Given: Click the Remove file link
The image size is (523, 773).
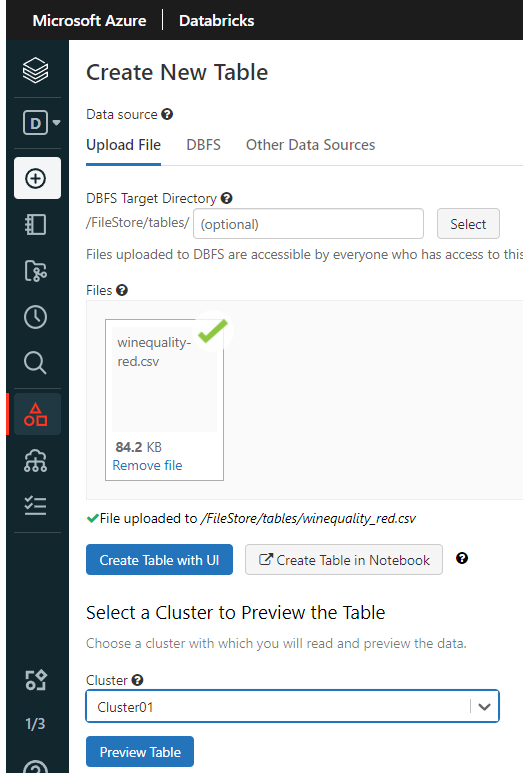Looking at the screenshot, I should click(x=147, y=465).
